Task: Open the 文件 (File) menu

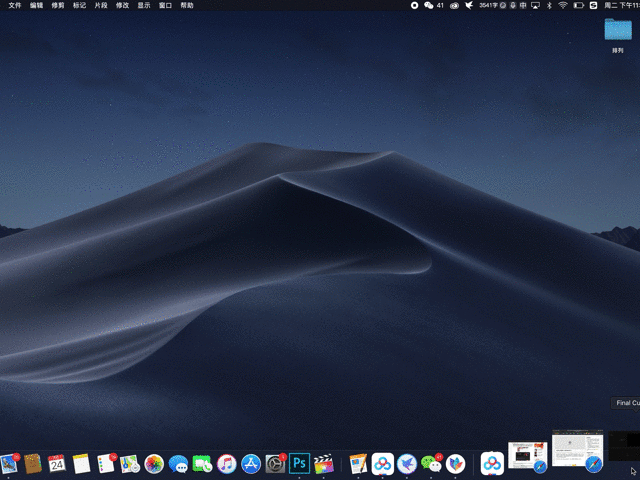Action: pos(15,5)
